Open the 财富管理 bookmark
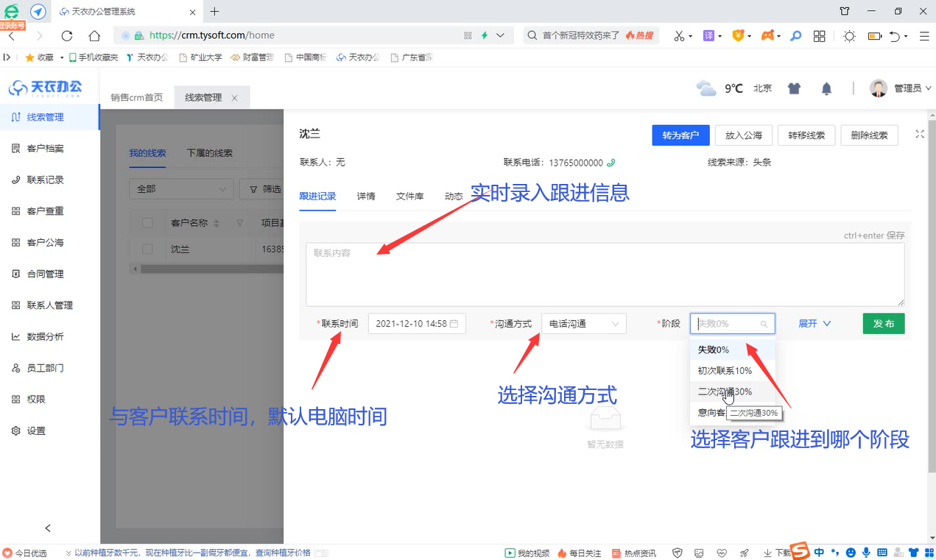 point(252,57)
